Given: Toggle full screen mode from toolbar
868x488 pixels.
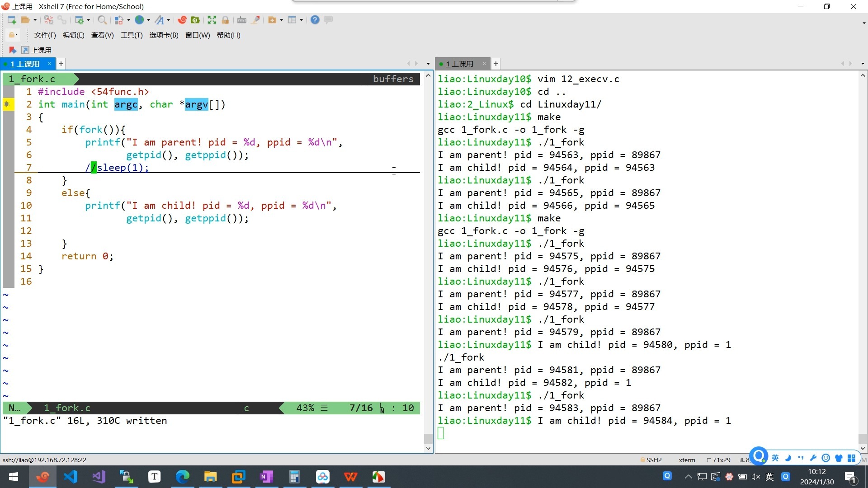Looking at the screenshot, I should click(212, 20).
